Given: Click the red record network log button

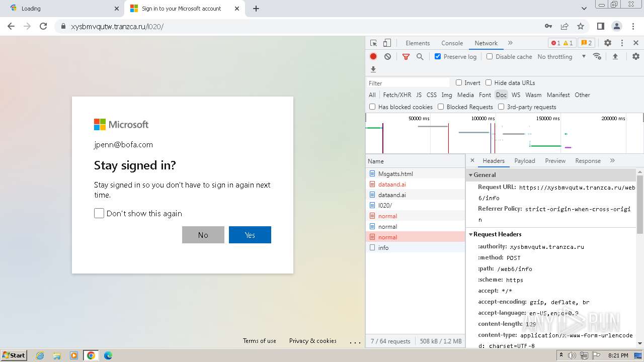Looking at the screenshot, I should [373, 57].
